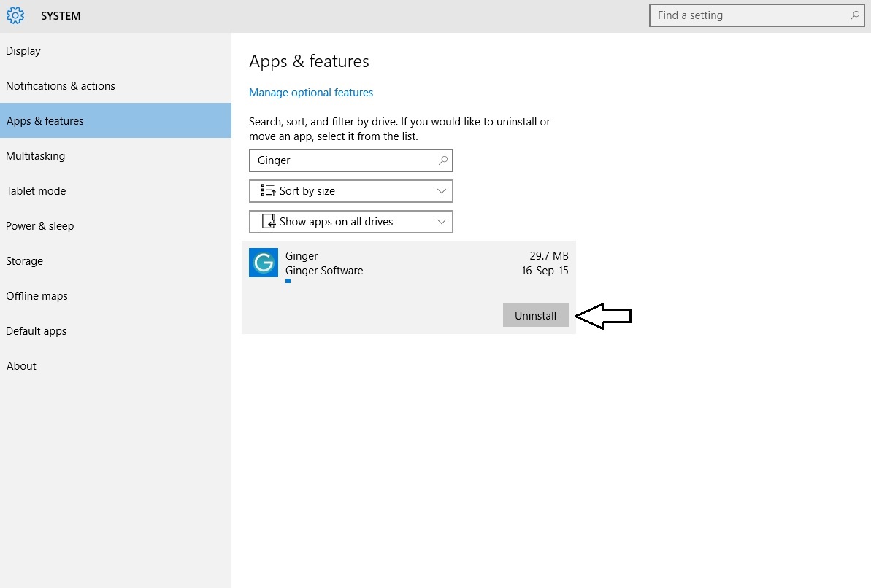Screen dimensions: 871x588
Task: Select Apps & features in sidebar
Action: coord(115,120)
